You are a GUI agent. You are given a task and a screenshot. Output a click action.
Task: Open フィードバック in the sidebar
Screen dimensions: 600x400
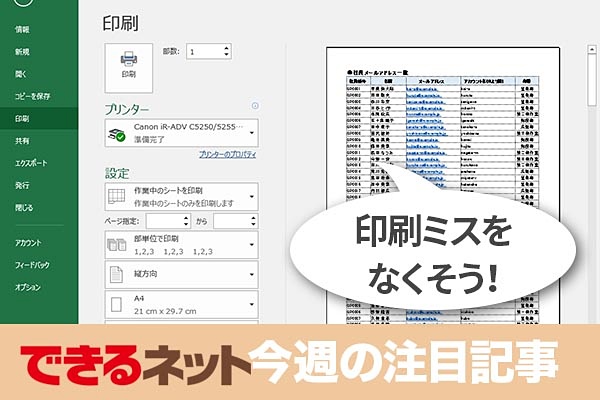[32, 265]
